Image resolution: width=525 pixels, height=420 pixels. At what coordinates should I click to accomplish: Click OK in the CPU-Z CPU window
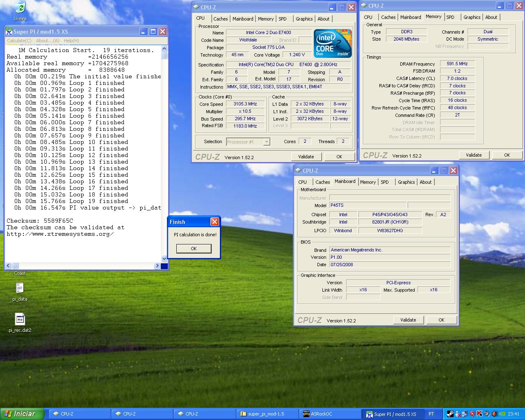339,157
